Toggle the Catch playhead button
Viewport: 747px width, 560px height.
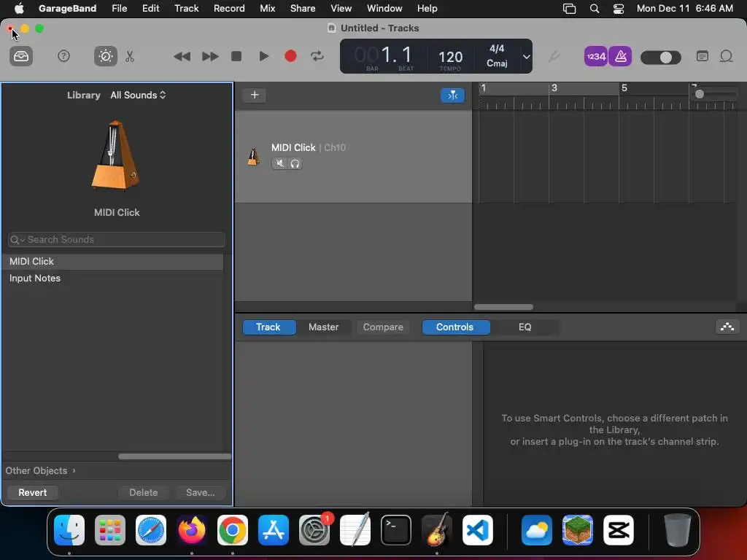click(x=452, y=96)
